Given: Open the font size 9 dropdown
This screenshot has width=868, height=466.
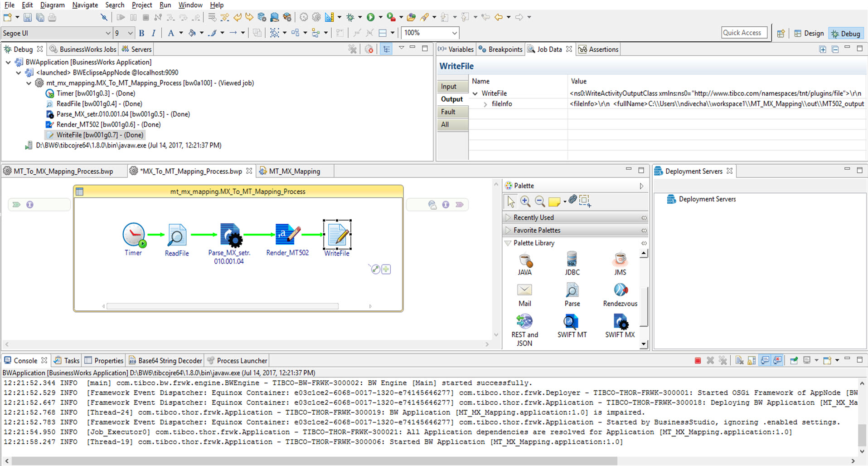Looking at the screenshot, I should click(x=131, y=33).
